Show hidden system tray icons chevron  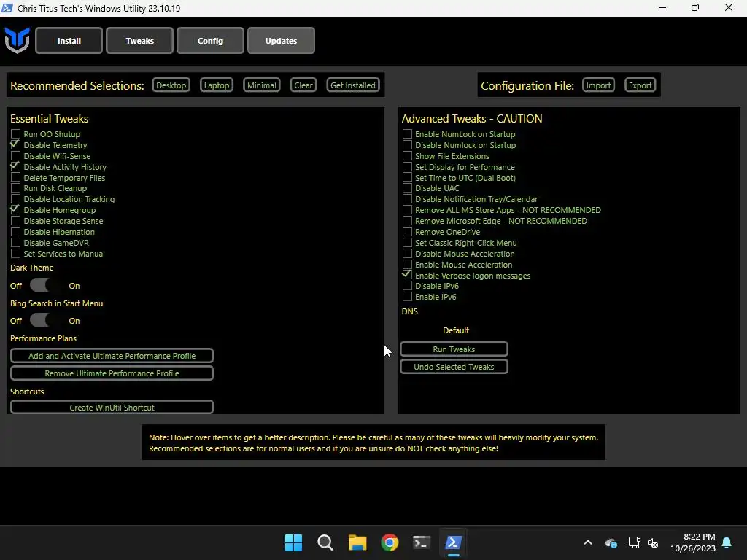[x=588, y=542]
